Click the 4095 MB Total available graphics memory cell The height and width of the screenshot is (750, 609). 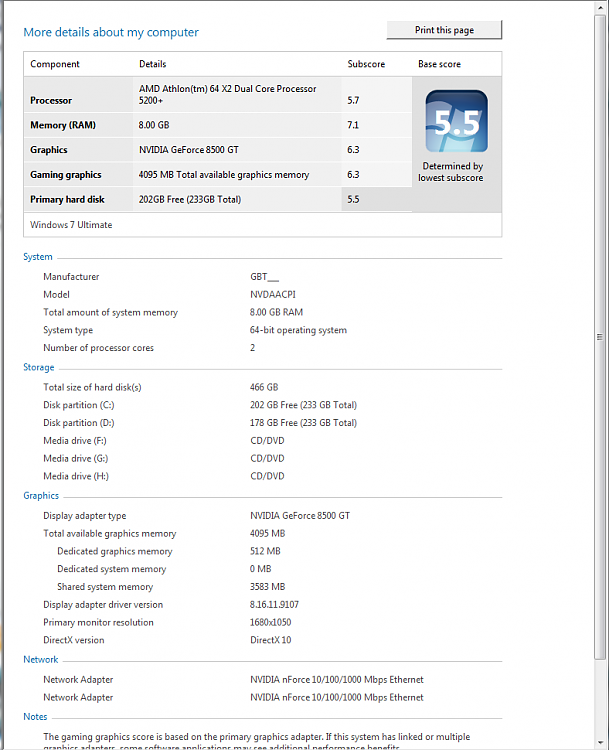click(x=224, y=175)
